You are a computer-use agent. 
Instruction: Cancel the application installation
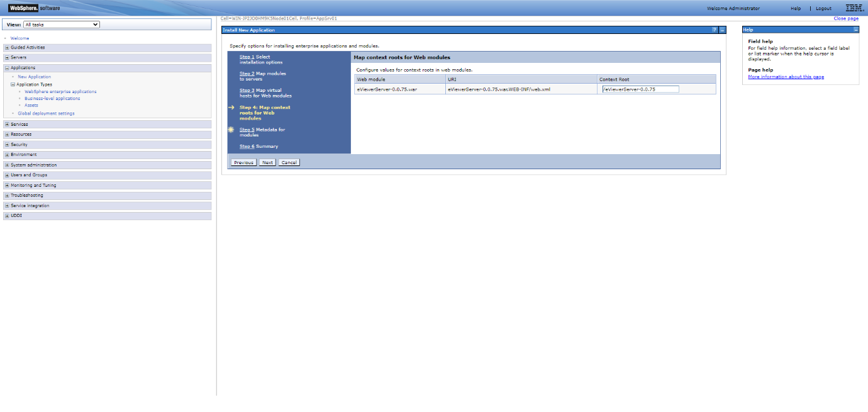[289, 162]
